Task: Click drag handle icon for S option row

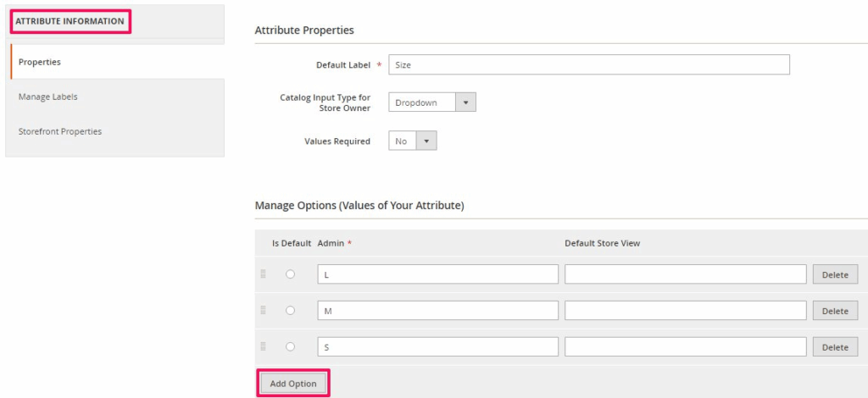Action: (263, 347)
